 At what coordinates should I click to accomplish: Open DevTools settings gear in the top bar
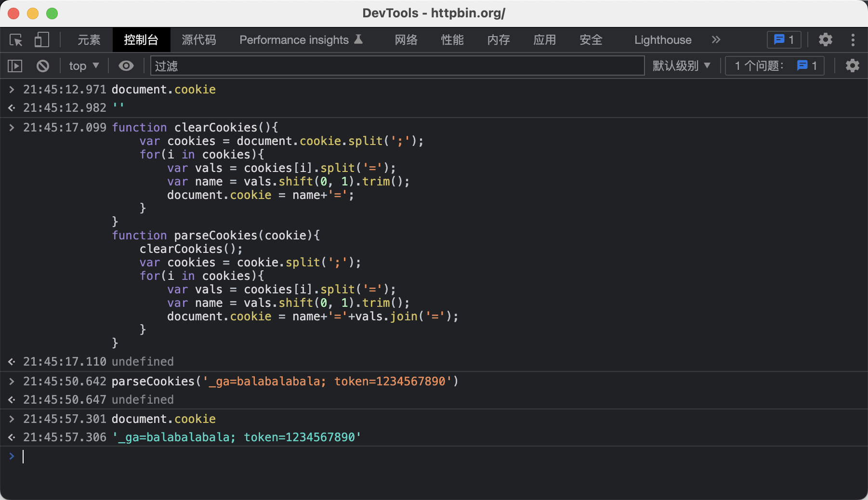point(826,40)
